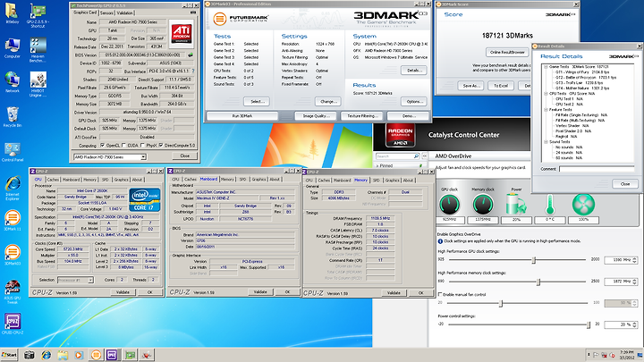Click the Memory clock gauge in OverDrive
The image size is (644, 362).
pyautogui.click(x=483, y=205)
